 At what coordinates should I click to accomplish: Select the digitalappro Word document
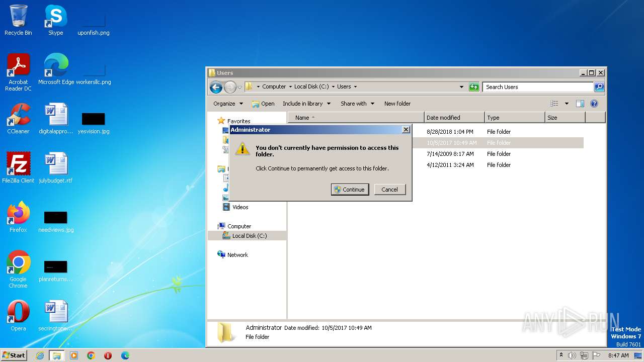(x=56, y=119)
